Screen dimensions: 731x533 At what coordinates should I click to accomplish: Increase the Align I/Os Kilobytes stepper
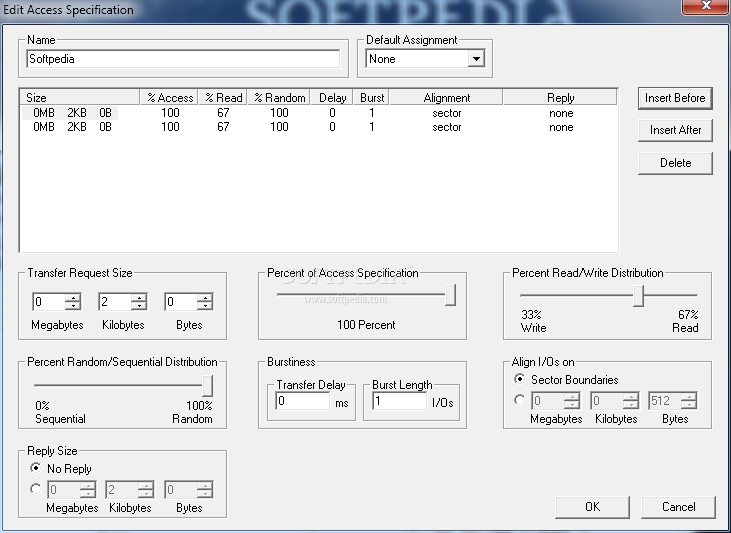coord(630,396)
